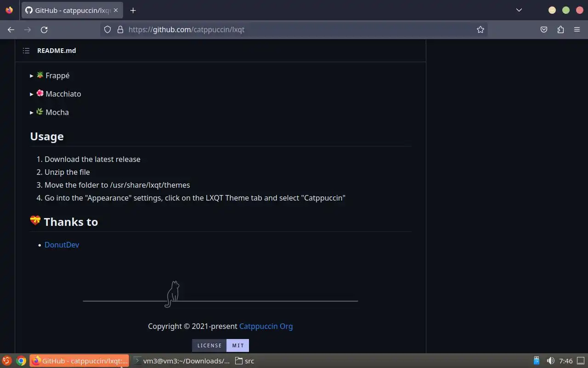The image size is (588, 368).
Task: Switch to GitHub Firefox taskbar item
Action: (x=79, y=361)
